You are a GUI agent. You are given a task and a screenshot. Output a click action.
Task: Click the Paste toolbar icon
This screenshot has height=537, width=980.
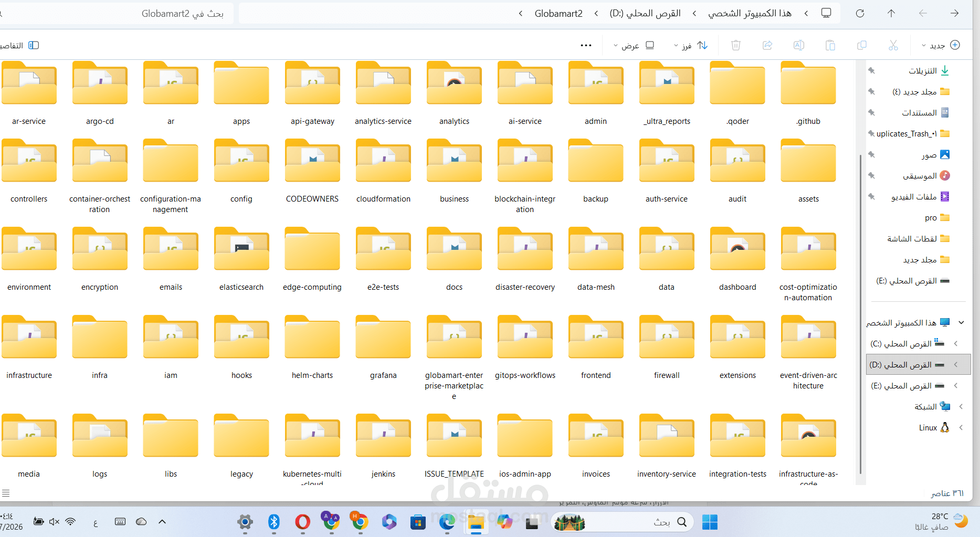(830, 45)
